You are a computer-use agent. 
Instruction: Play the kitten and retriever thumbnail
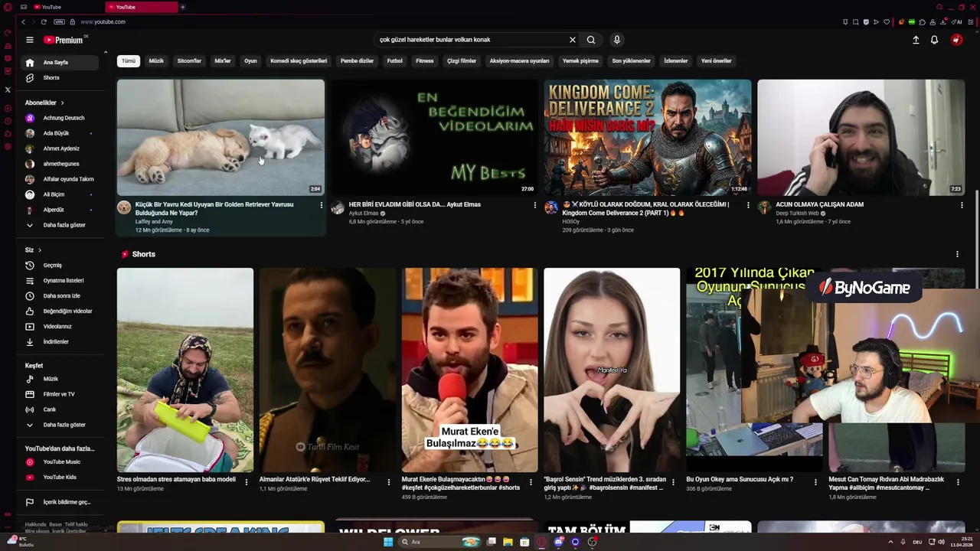[x=220, y=138]
